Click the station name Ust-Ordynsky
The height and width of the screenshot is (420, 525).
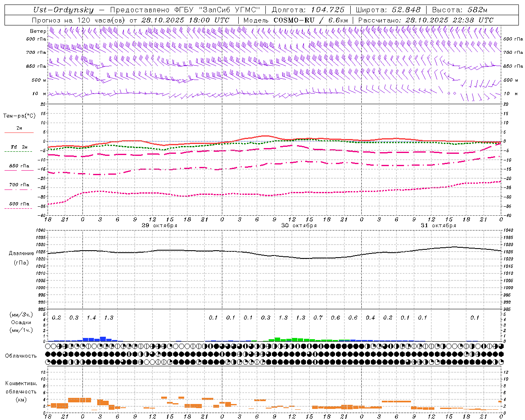tap(64, 10)
